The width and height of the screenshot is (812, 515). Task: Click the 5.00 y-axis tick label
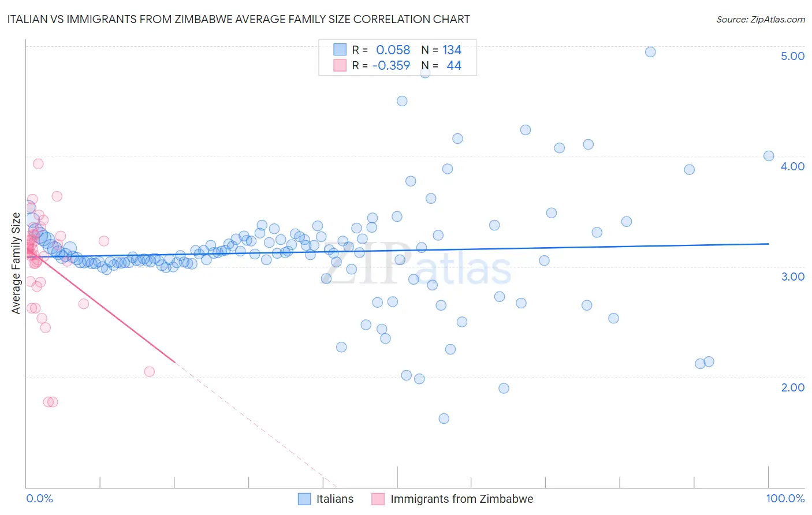coord(792,56)
